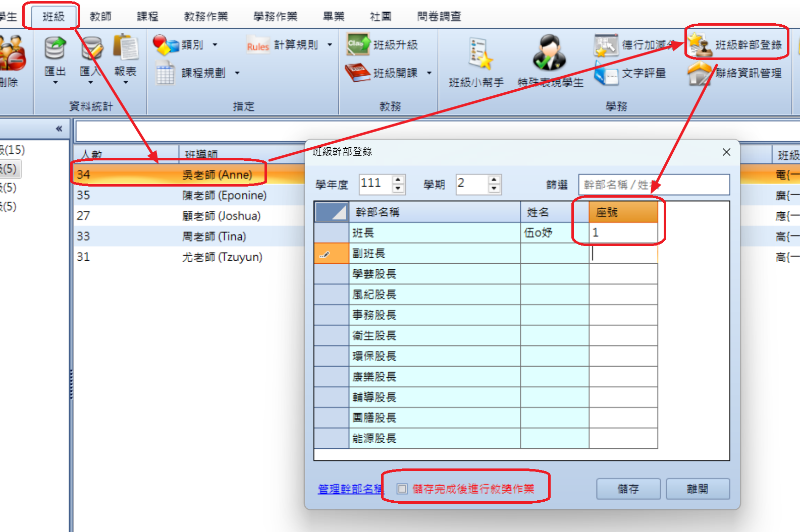This screenshot has width=800, height=532.
Task: Increase the 學期 value with up arrow
Action: click(x=495, y=180)
